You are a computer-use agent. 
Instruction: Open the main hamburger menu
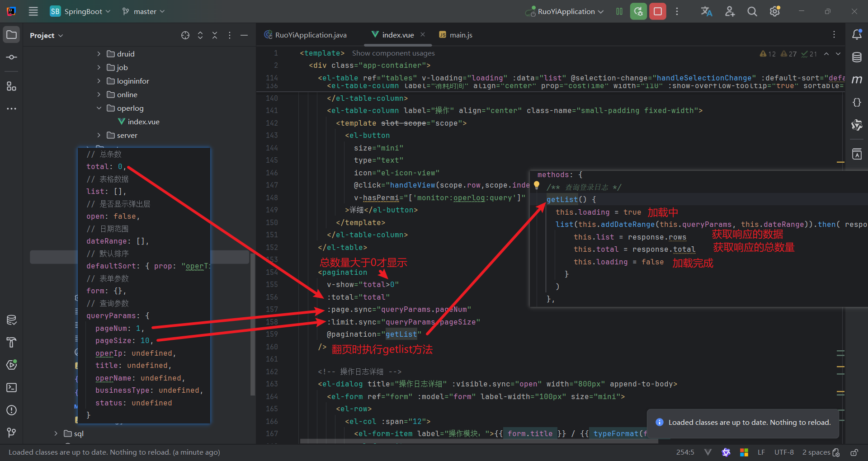[33, 11]
